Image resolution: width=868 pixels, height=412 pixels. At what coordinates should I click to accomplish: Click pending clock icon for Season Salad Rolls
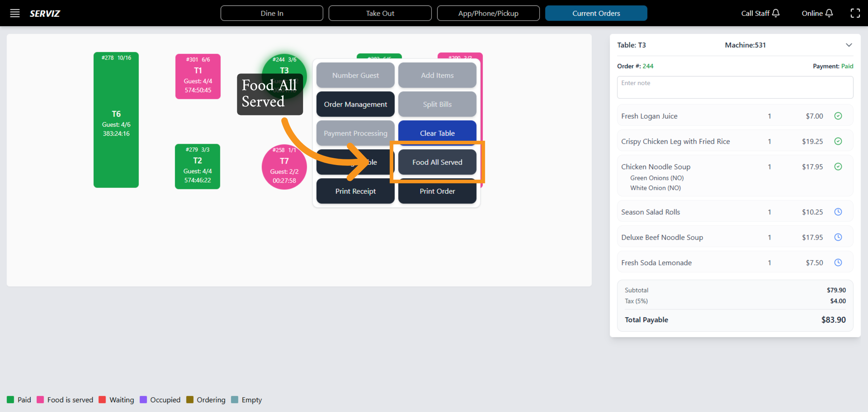pos(838,212)
